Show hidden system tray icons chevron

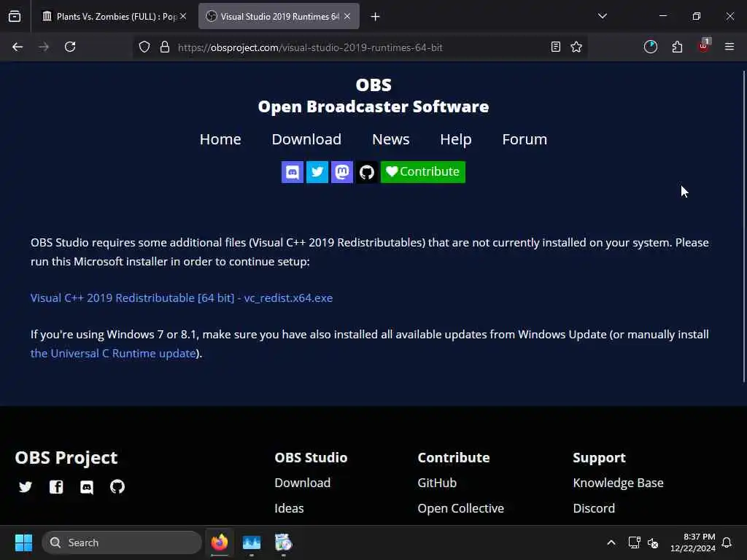(611, 542)
